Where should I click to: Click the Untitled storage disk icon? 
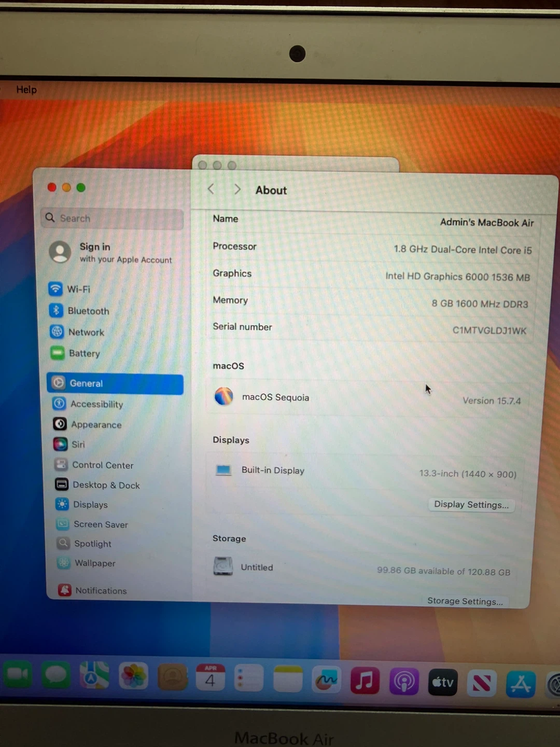223,566
